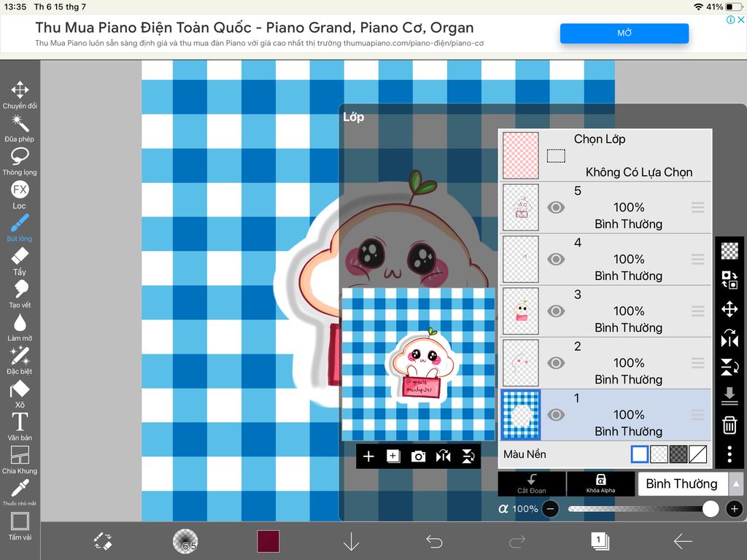Viewport: 747px width, 560px height.
Task: Increase opacity with plus button
Action: coord(734,509)
